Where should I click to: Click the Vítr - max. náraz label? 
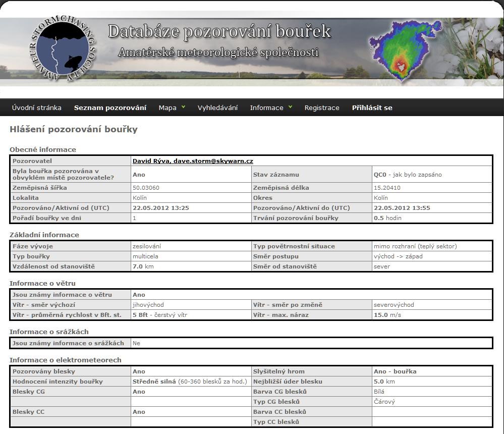(x=281, y=315)
